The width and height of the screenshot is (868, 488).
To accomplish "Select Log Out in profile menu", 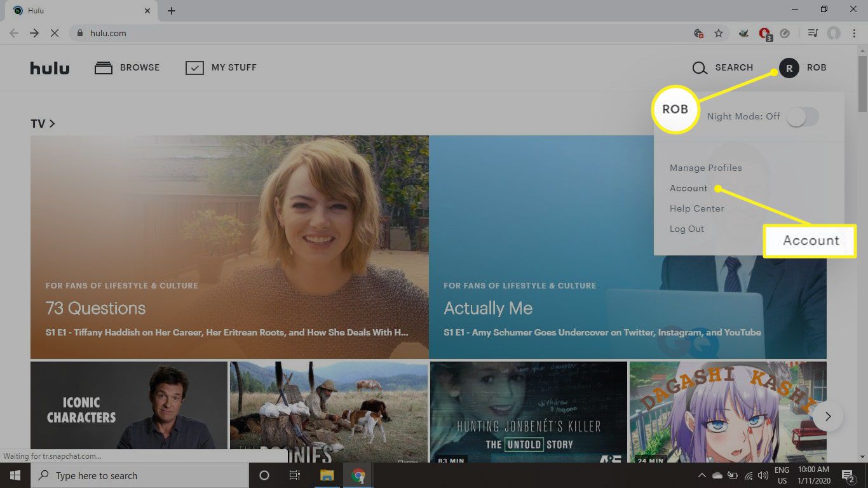I will 686,229.
